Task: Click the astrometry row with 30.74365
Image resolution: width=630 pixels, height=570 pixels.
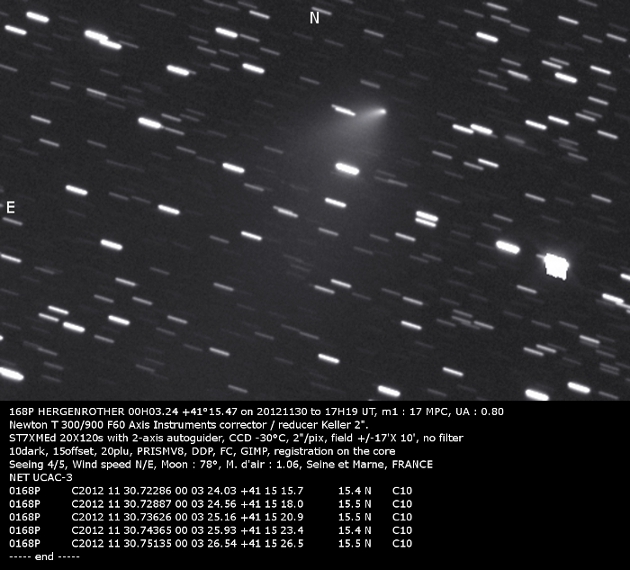Action: pos(211,530)
